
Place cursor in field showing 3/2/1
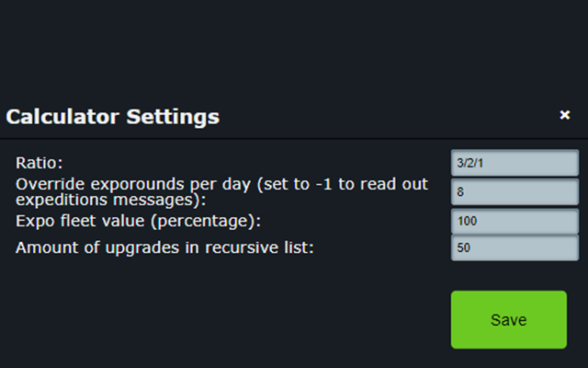point(514,163)
